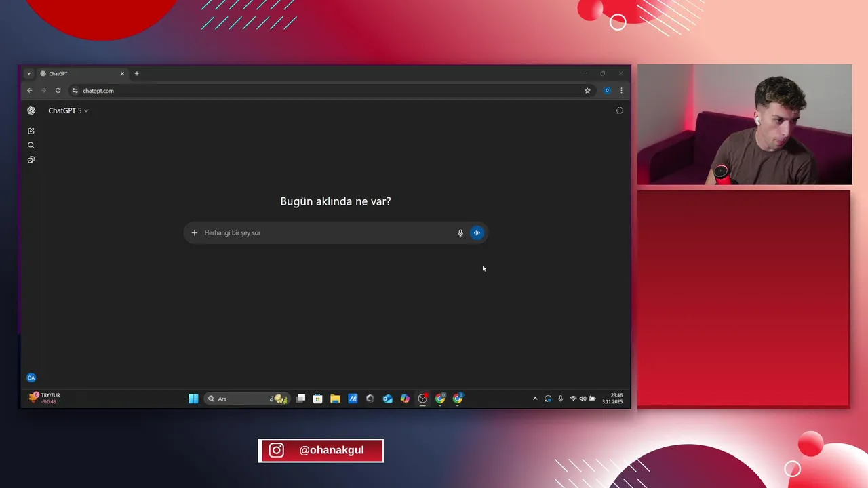Bookmark this page with the star icon
Image resolution: width=868 pixels, height=488 pixels.
587,90
